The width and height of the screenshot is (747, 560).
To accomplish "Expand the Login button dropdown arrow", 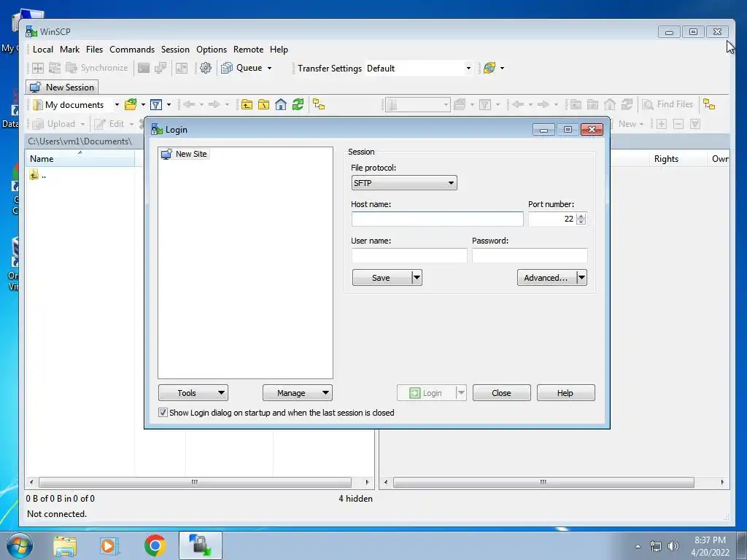I will click(x=461, y=393).
